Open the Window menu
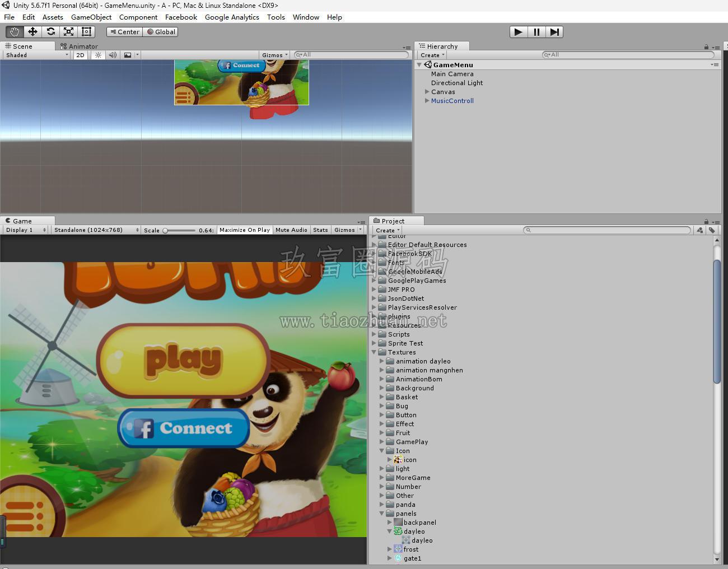This screenshot has height=569, width=728. tap(306, 17)
